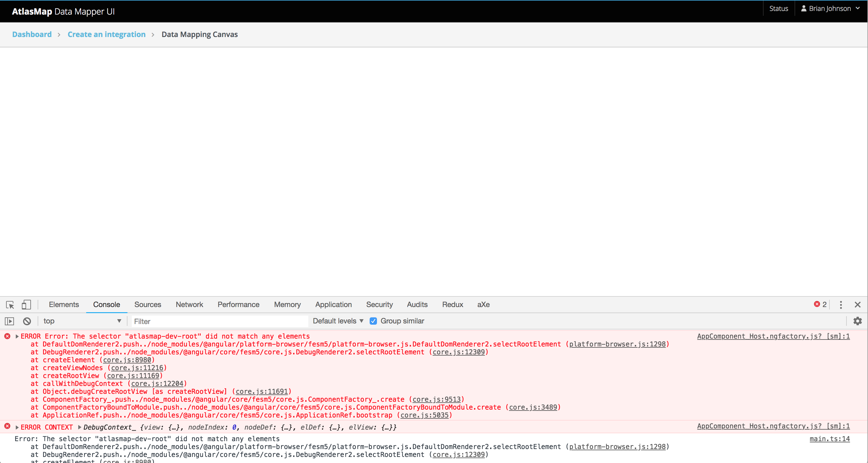Expand the first ERROR stack trace
Screen dimensions: 868x463
tap(16, 336)
